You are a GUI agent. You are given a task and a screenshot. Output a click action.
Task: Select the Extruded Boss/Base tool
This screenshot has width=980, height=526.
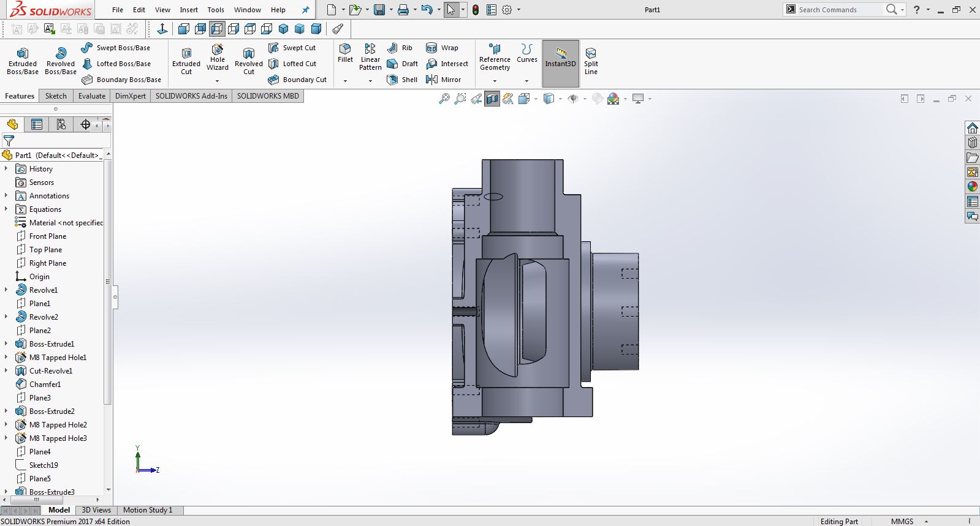click(23, 61)
